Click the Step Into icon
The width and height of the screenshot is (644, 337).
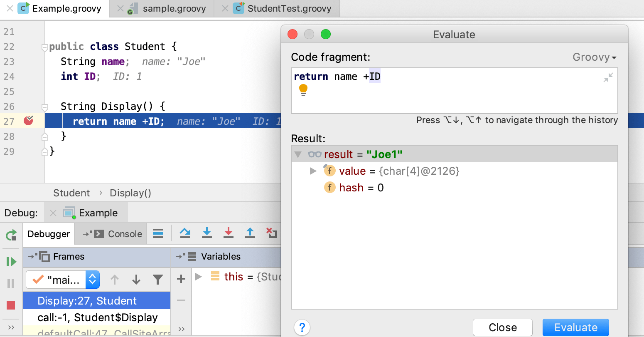pos(206,233)
